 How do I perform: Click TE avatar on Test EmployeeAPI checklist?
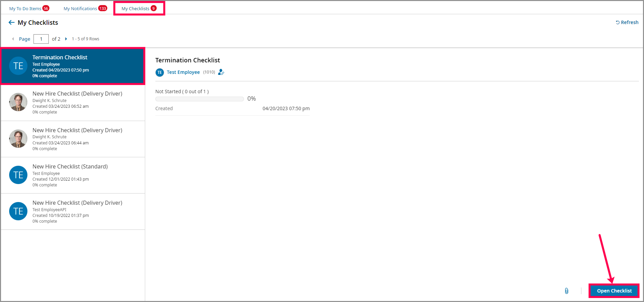(x=18, y=211)
